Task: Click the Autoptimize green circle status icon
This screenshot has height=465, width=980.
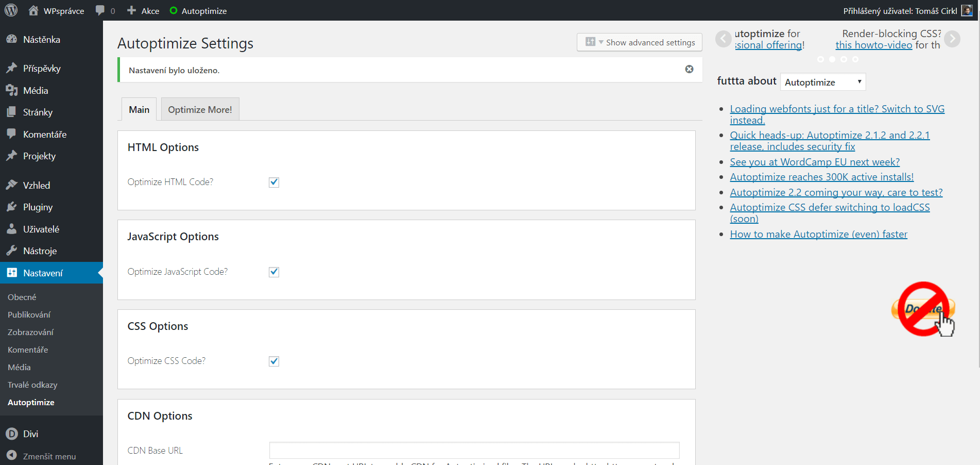Action: tap(174, 10)
